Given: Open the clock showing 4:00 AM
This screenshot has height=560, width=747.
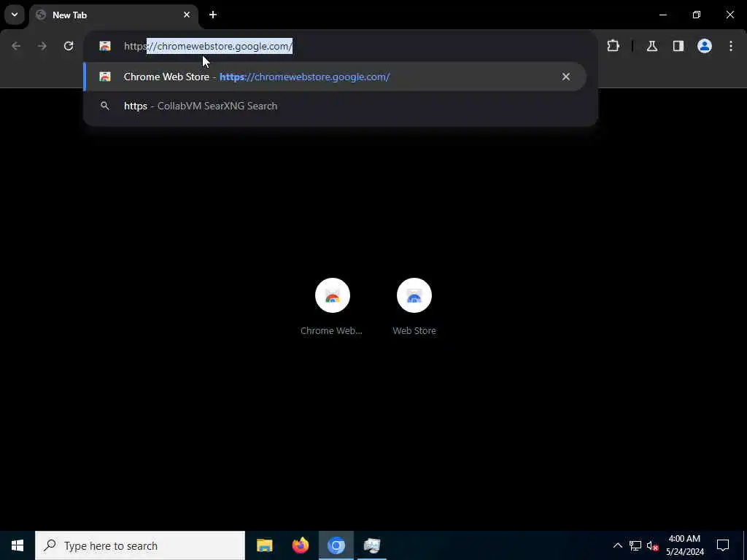Looking at the screenshot, I should pyautogui.click(x=684, y=545).
